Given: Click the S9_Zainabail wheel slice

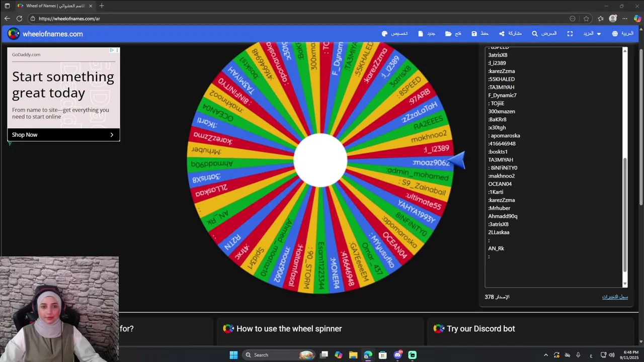Looking at the screenshot, I should coord(423,187).
